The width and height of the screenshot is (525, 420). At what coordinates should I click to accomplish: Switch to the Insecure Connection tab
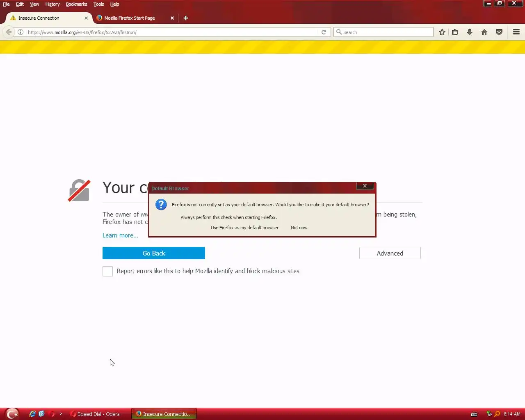(x=48, y=18)
